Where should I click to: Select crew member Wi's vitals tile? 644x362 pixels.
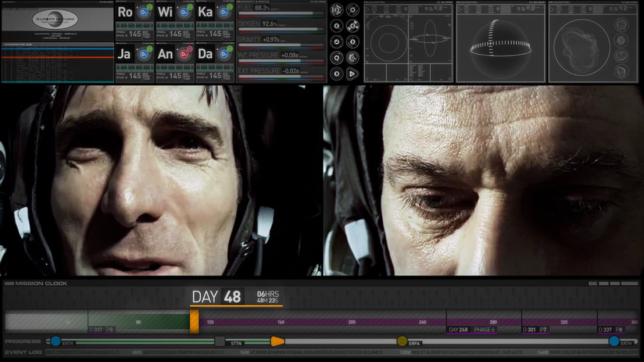[x=175, y=21]
